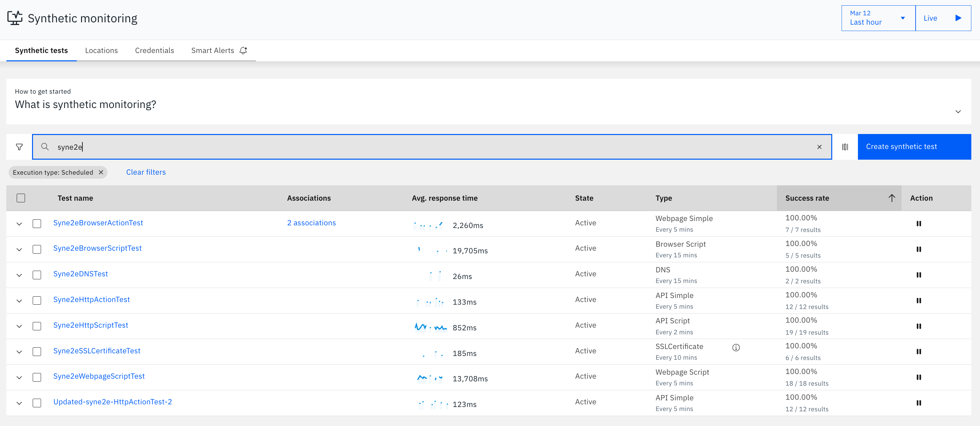Switch to the Locations tab
The image size is (980, 426).
[101, 51]
